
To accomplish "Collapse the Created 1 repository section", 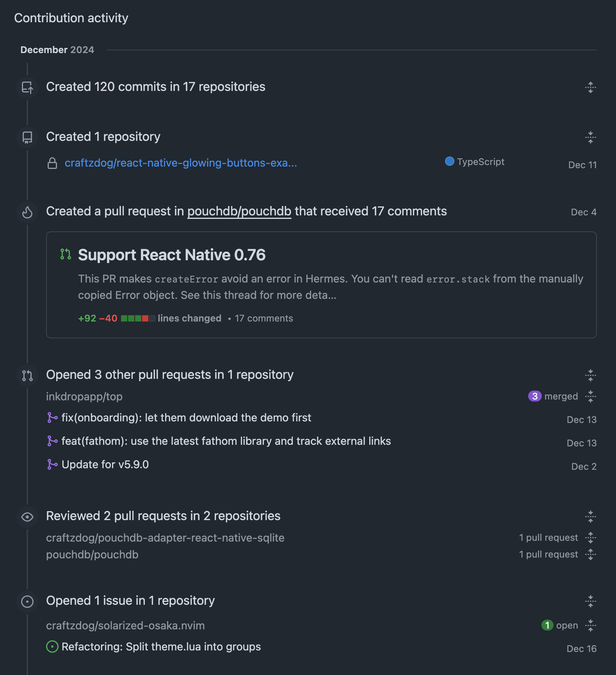I will click(x=591, y=137).
